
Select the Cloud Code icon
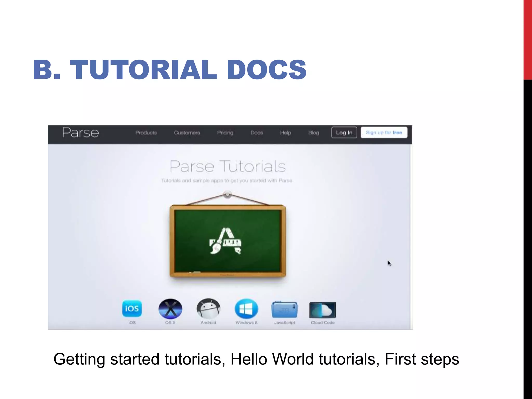(x=323, y=310)
